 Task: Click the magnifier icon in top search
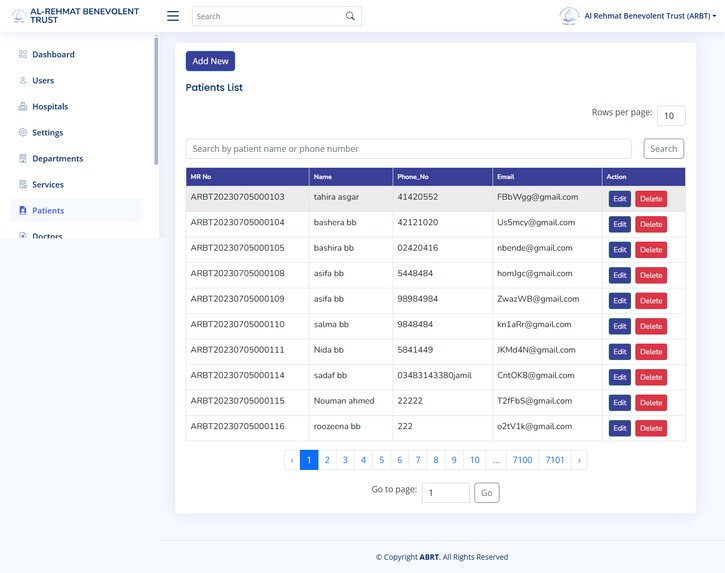pyautogui.click(x=350, y=16)
